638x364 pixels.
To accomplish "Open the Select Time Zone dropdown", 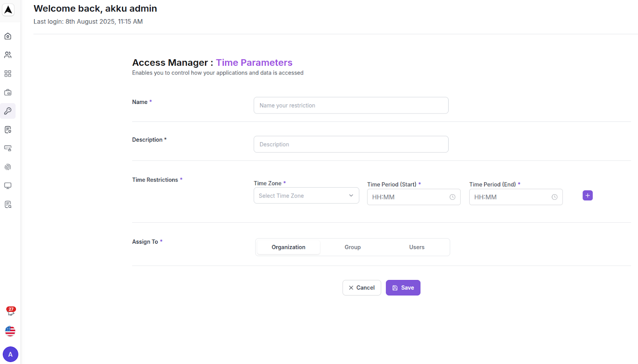I will pos(306,196).
